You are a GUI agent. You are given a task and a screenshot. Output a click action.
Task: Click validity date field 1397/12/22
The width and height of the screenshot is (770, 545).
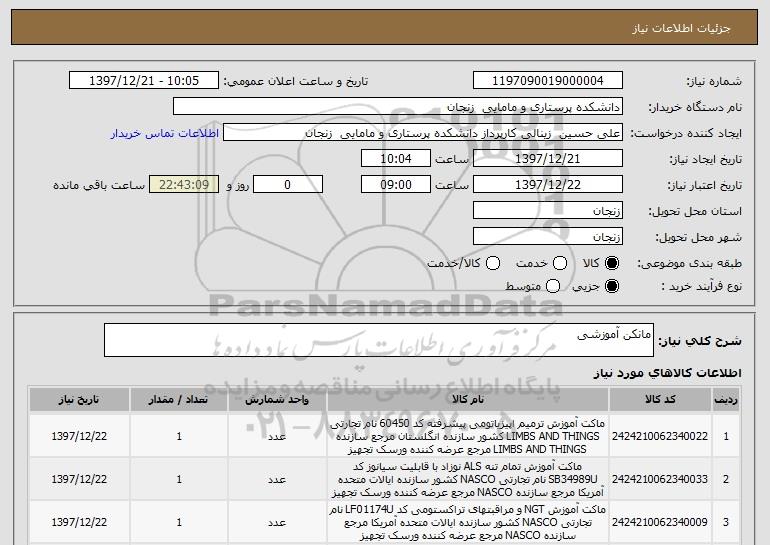point(548,185)
